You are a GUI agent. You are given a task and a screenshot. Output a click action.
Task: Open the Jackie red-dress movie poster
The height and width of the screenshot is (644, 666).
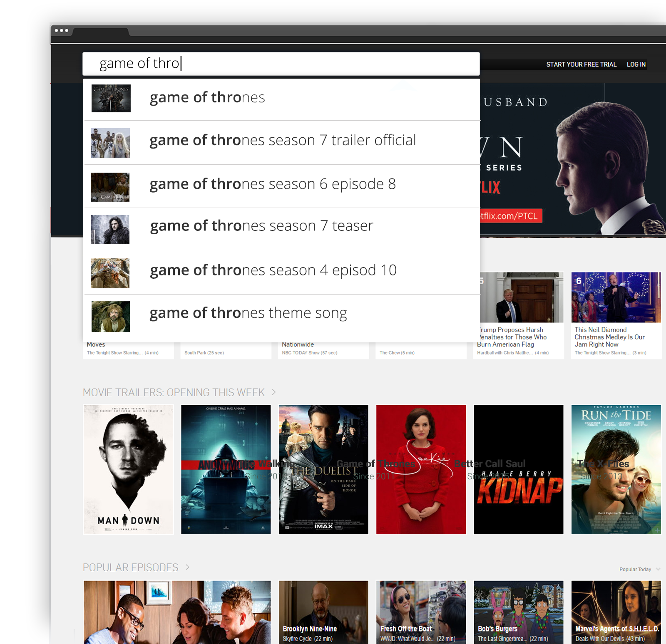click(421, 470)
